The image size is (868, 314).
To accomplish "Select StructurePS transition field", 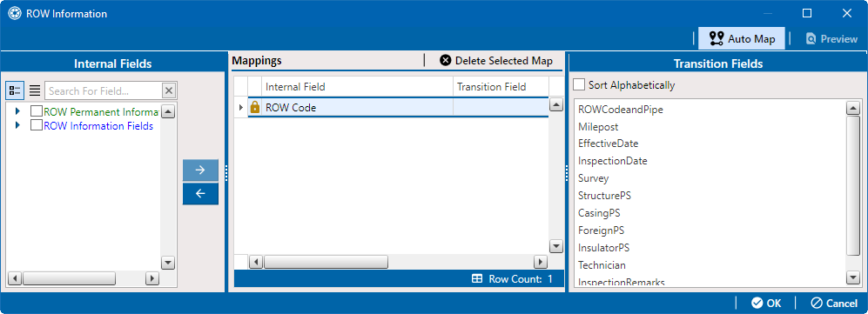I will click(x=604, y=196).
